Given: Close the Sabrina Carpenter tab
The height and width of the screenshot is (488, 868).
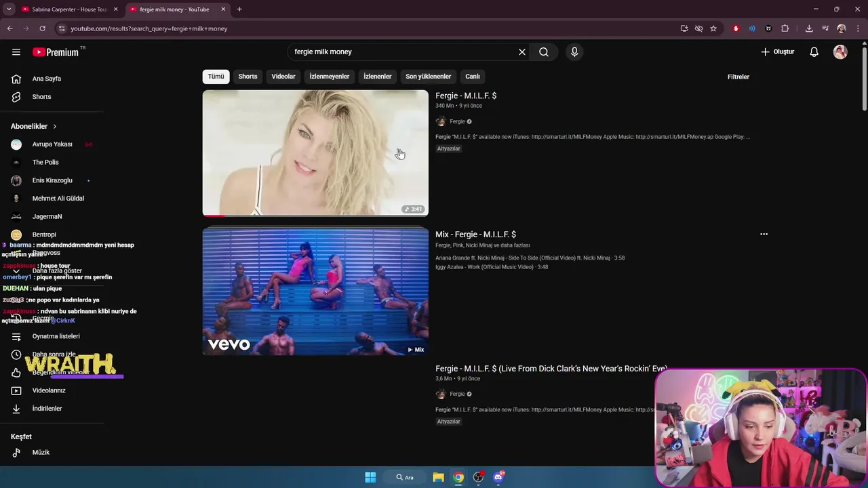Looking at the screenshot, I should click(x=115, y=9).
